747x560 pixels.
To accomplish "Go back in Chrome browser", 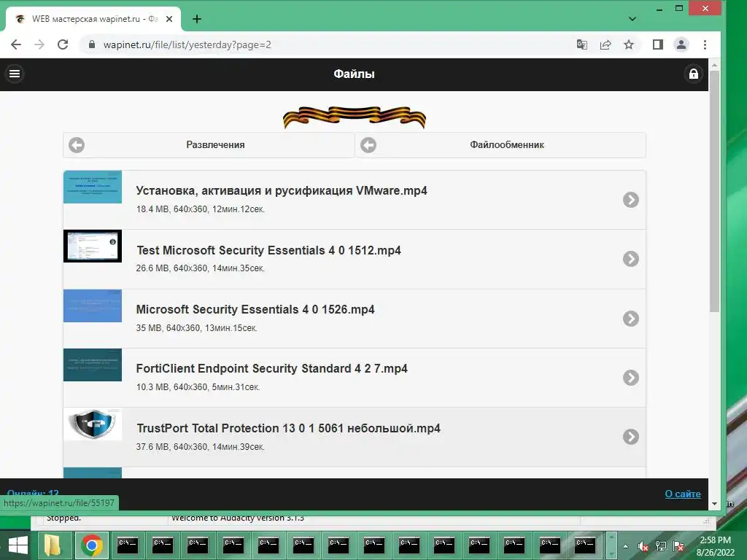I will pos(16,44).
